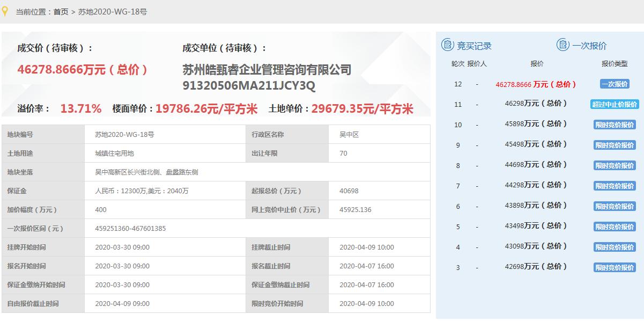Screen dimensions: 644x321
Task: Click 限时竞价报价 badge in round 5
Action: coord(615,227)
